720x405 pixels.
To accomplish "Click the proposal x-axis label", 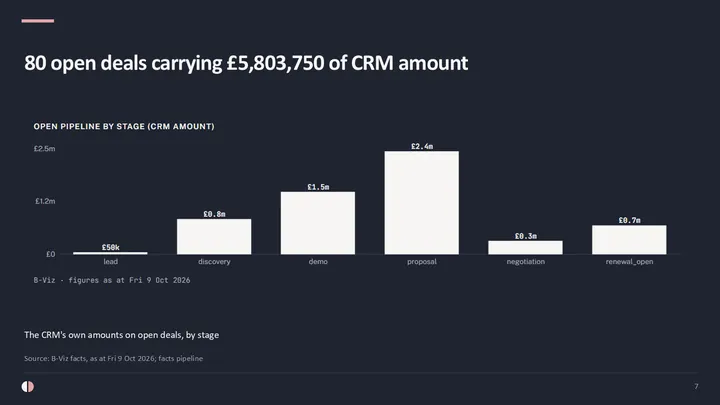I will [x=422, y=261].
